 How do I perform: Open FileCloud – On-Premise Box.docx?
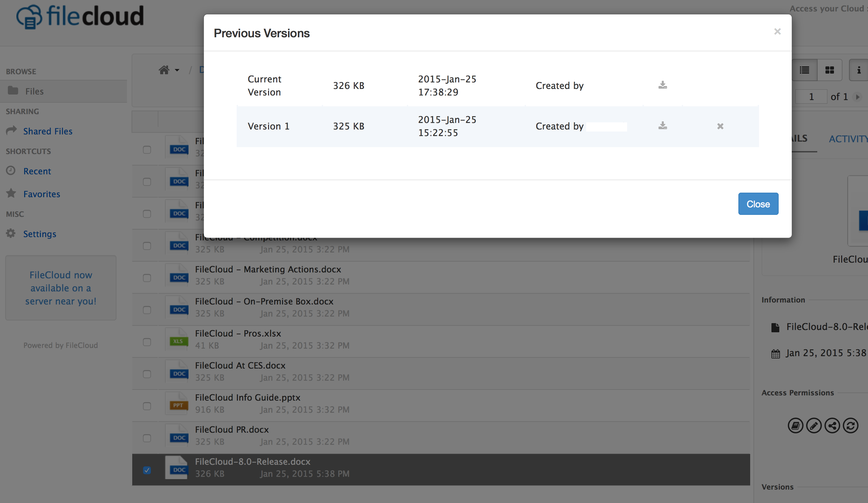tap(264, 301)
